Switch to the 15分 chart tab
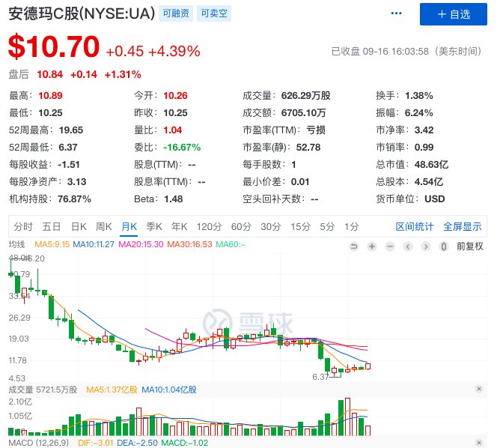 pyautogui.click(x=300, y=227)
